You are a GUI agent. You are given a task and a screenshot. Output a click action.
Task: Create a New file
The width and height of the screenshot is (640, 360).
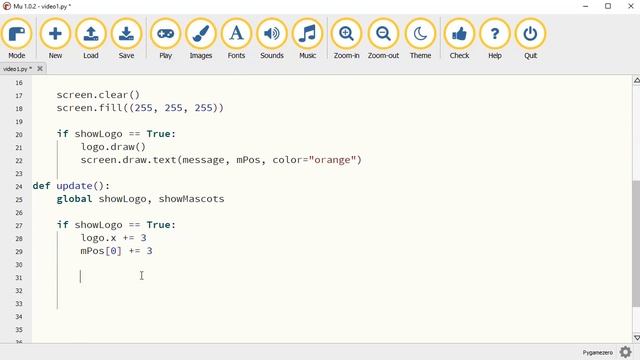click(x=55, y=39)
